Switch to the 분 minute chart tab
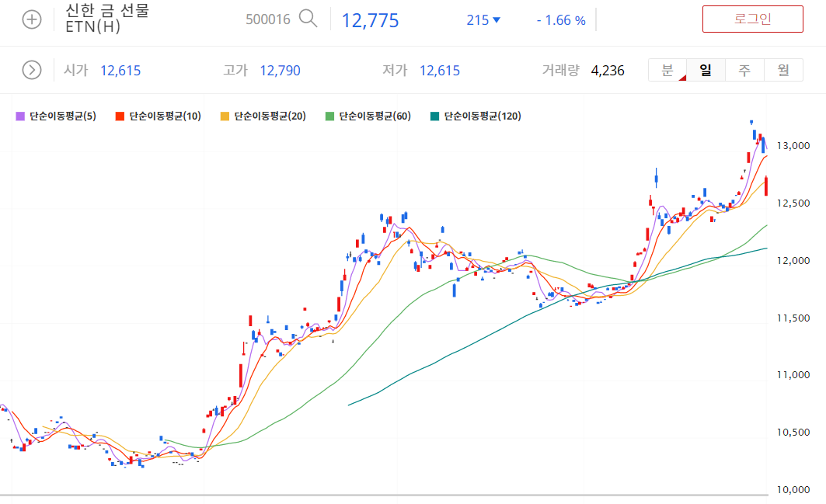826x504 pixels. click(667, 70)
